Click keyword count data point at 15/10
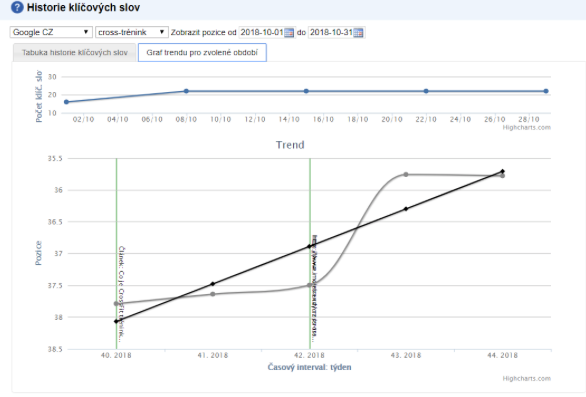 [x=306, y=91]
